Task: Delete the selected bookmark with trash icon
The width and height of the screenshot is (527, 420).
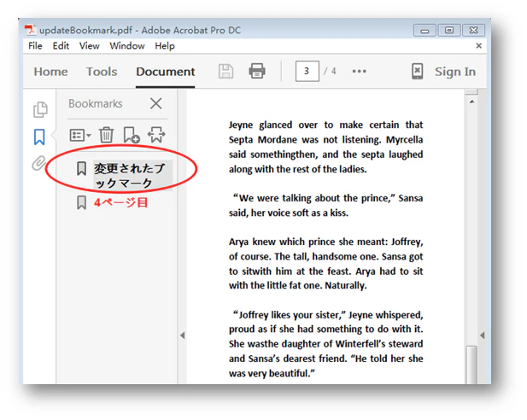Action: tap(107, 135)
